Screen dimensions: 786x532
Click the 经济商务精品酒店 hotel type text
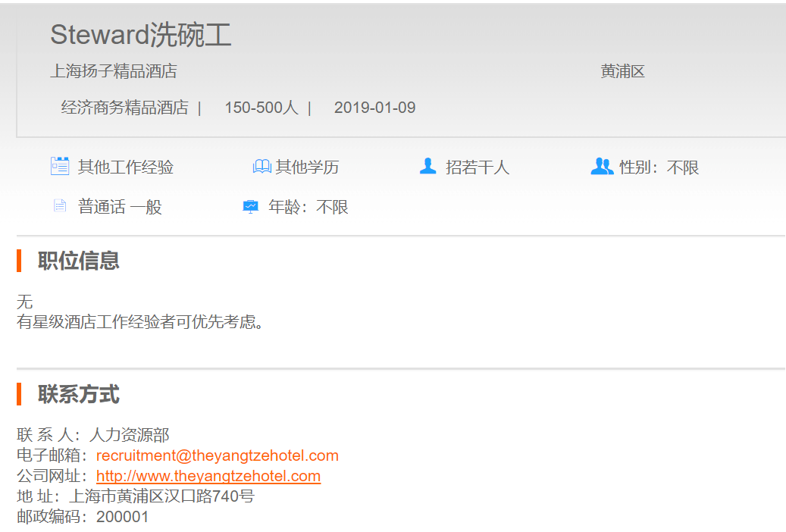124,108
